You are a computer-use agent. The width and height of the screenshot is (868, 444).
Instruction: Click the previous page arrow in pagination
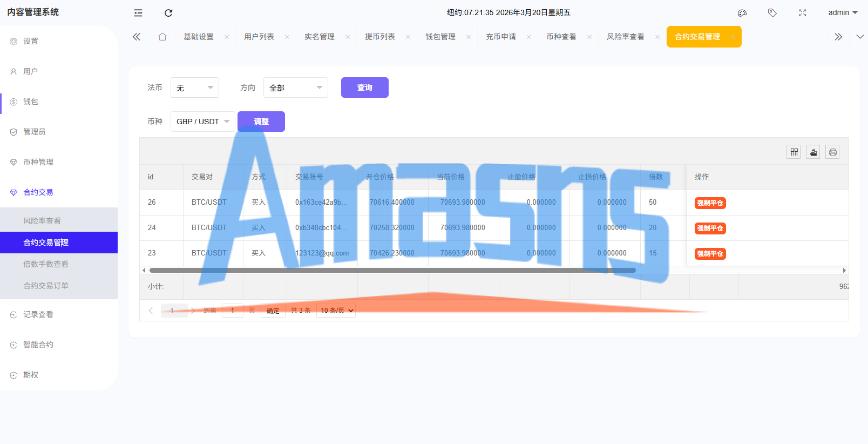(151, 311)
